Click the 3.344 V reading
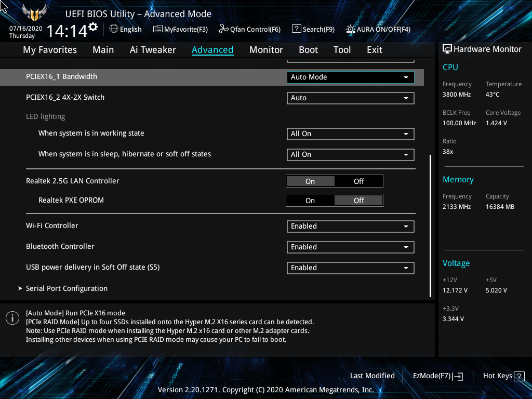The image size is (532, 399). click(x=453, y=319)
